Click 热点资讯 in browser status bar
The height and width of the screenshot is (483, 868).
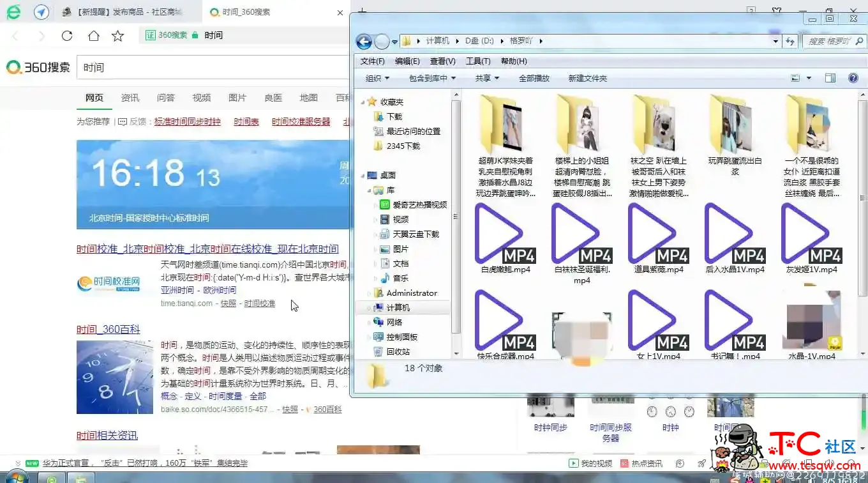point(641,463)
